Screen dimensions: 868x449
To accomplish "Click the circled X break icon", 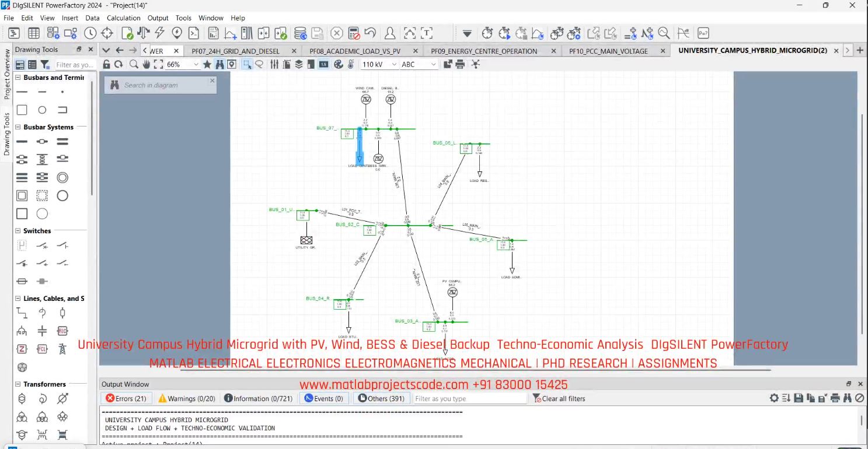I will coord(337,33).
